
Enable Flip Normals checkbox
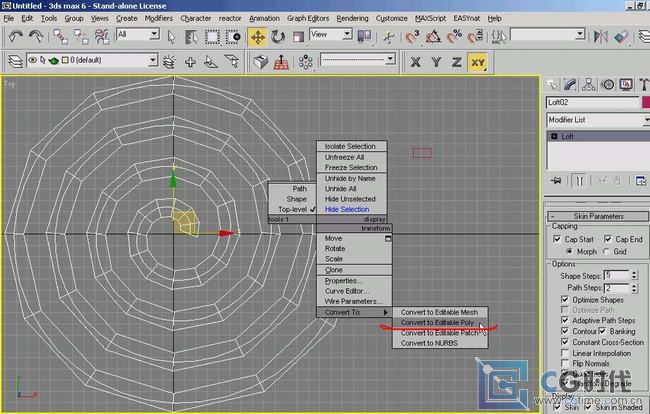click(x=565, y=363)
